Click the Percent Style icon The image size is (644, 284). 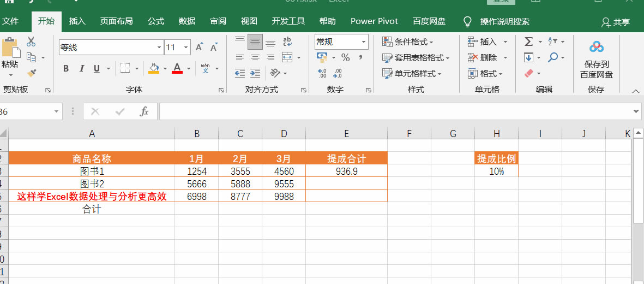tap(345, 57)
